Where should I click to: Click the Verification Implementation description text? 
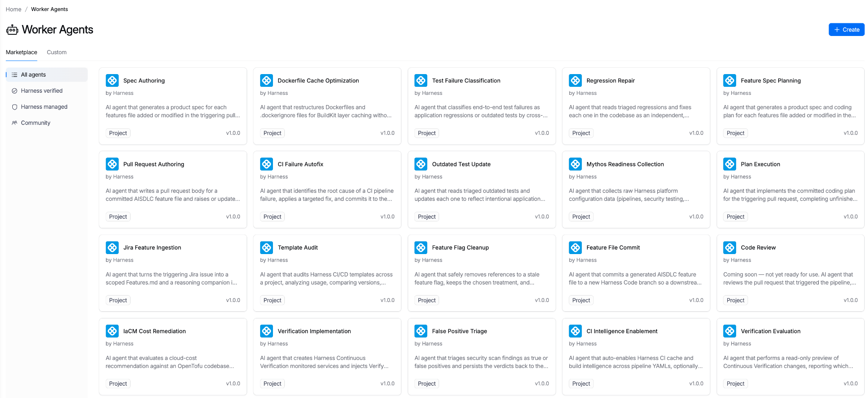[324, 362]
